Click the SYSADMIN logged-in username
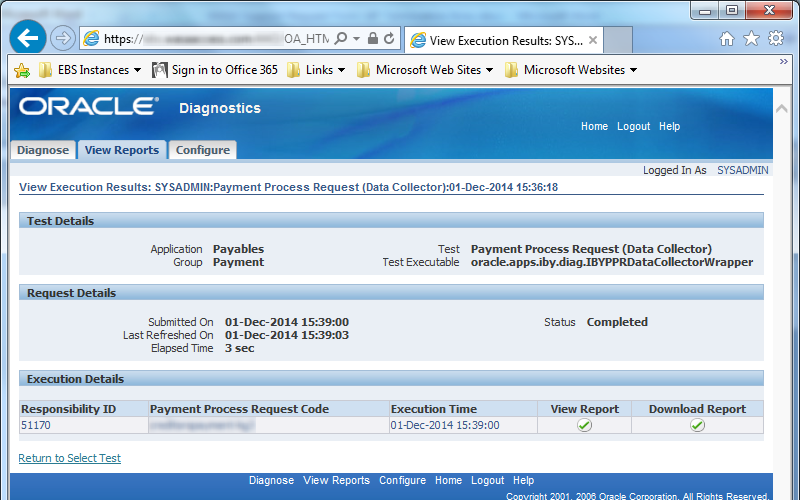Viewport: 800px width, 500px height. click(x=743, y=170)
